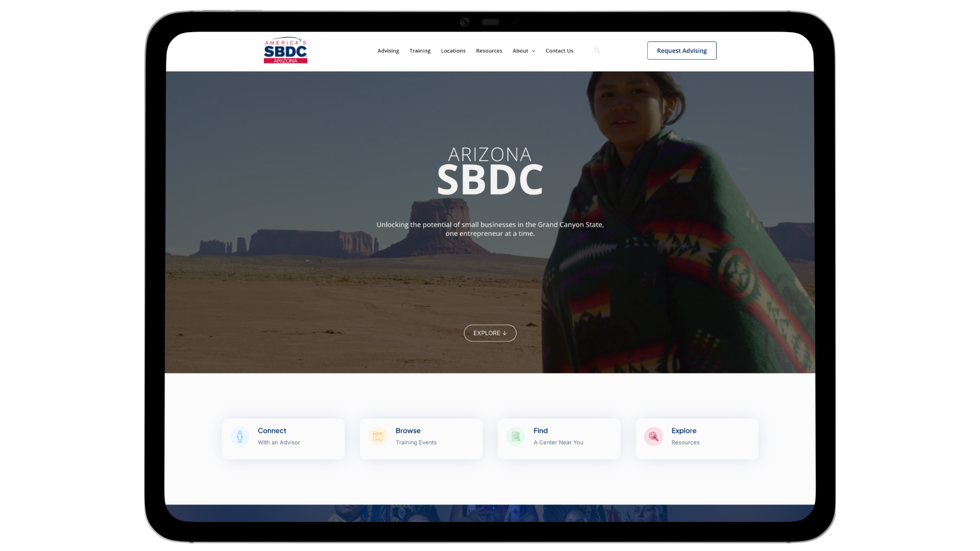
Task: Open the search magnifier icon in navbar
Action: [x=597, y=51]
